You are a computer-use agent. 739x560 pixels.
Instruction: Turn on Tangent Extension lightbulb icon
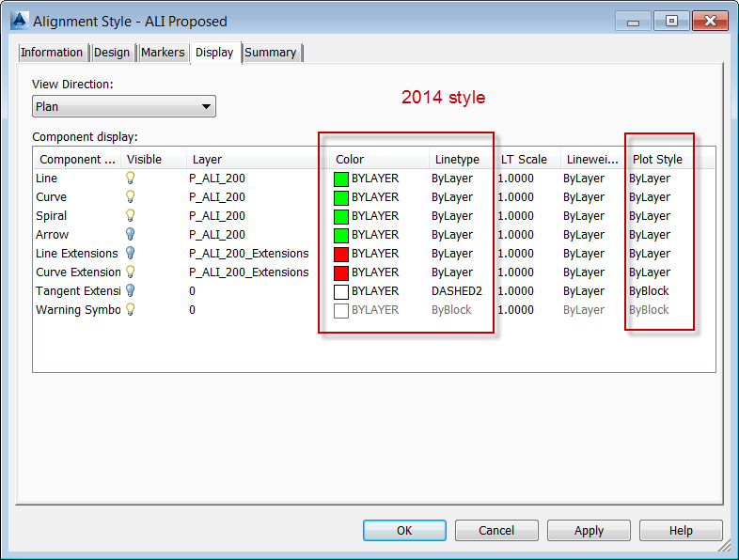pos(130,291)
